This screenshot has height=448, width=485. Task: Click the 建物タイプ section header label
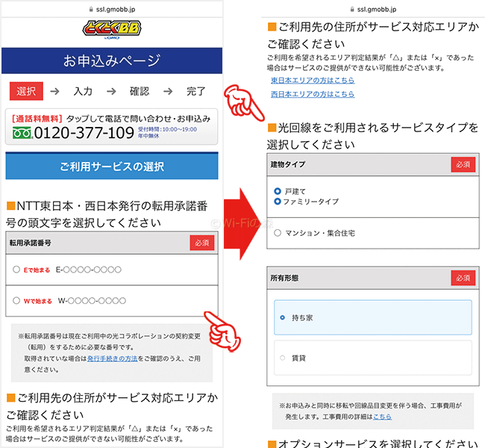[288, 164]
